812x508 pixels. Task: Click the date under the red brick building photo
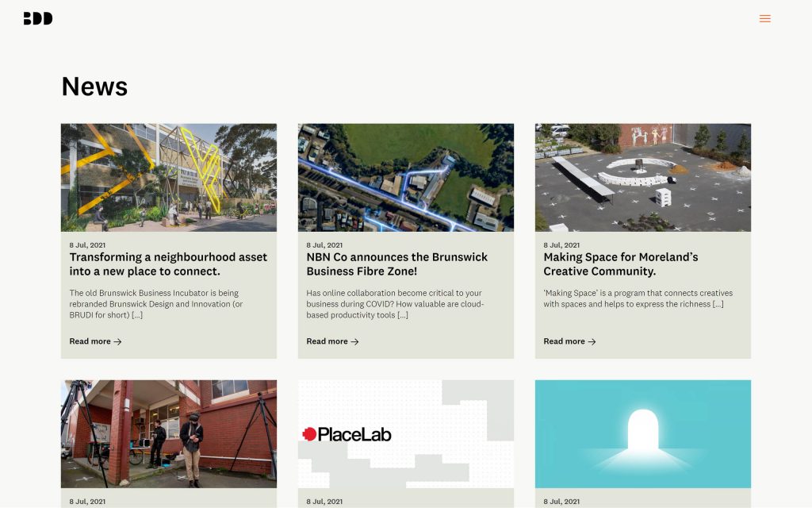coord(87,502)
